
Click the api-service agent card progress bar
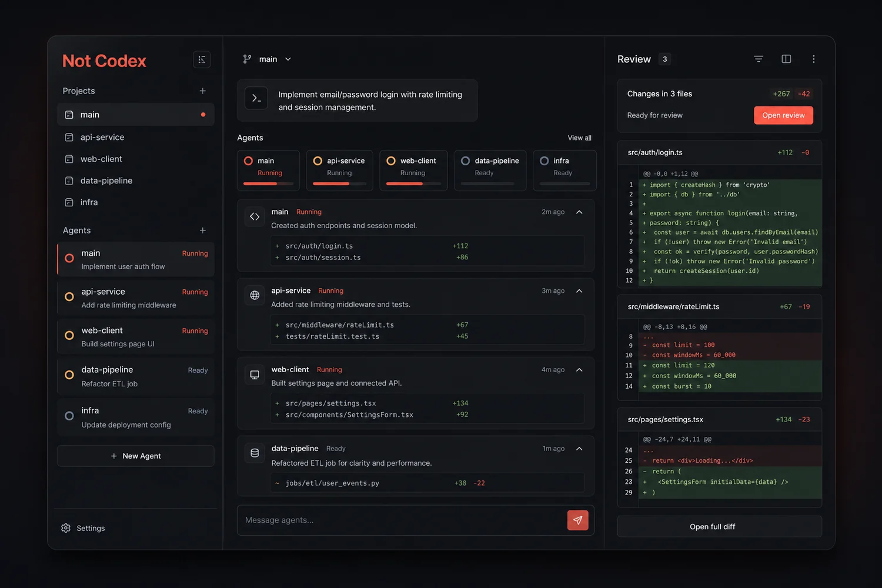click(x=339, y=184)
